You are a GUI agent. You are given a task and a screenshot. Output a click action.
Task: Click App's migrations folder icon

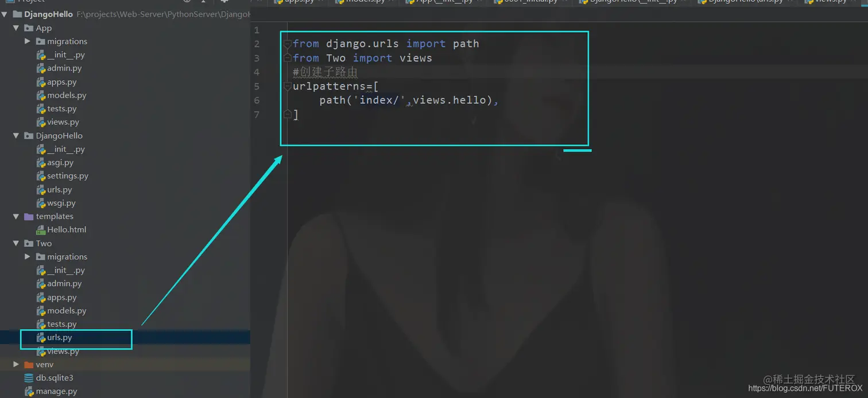click(41, 41)
